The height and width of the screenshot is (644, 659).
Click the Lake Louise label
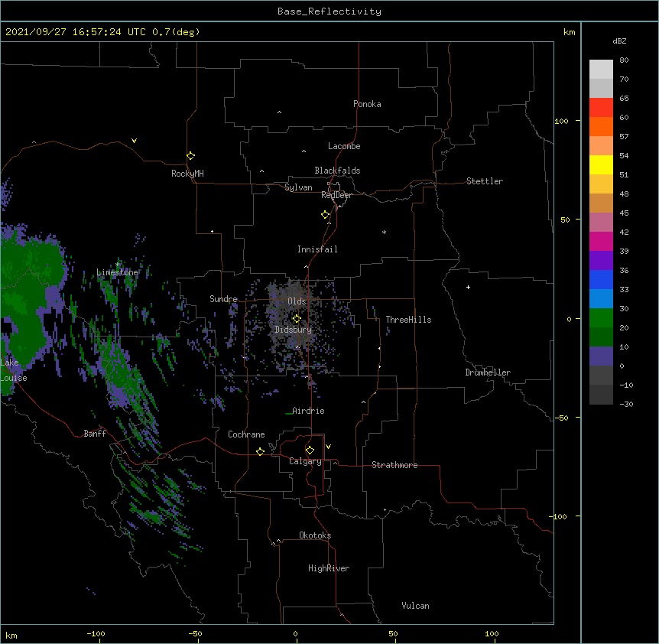(x=12, y=370)
